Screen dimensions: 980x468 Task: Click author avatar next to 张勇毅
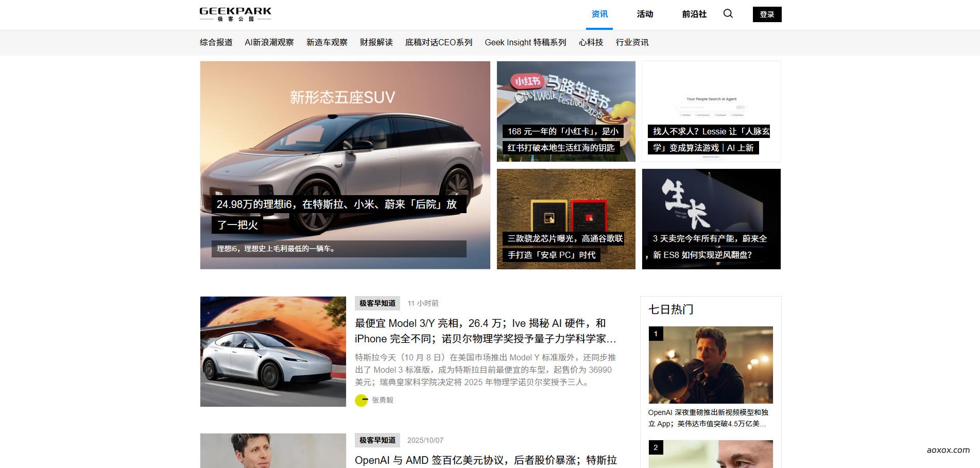(x=361, y=400)
